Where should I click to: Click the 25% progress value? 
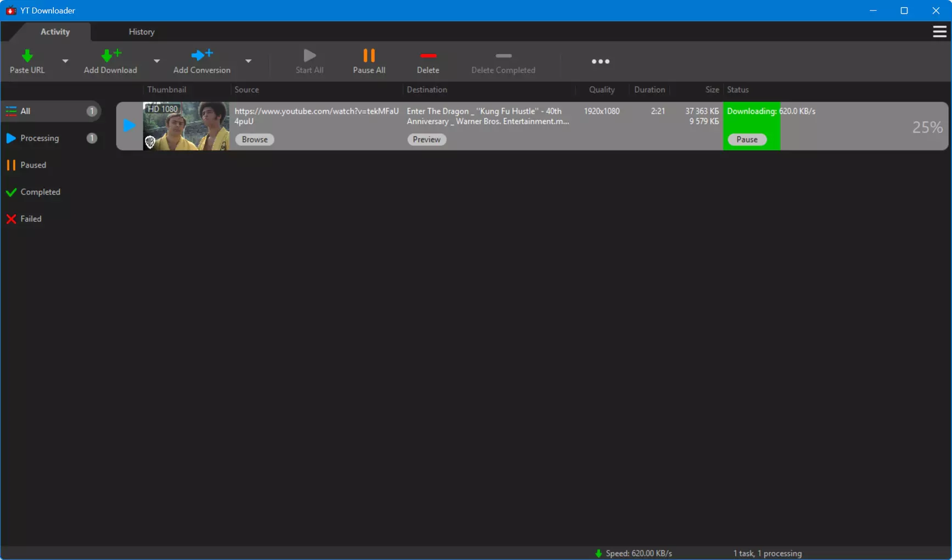click(x=927, y=127)
